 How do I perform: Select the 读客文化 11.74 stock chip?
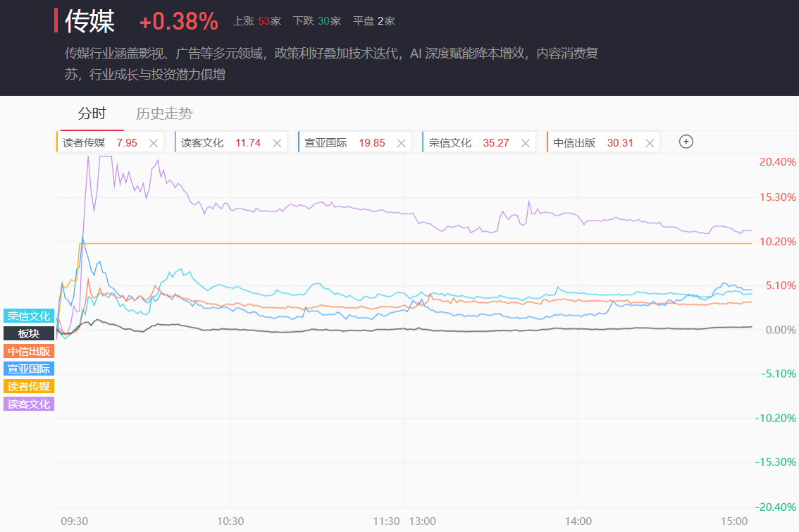(x=220, y=143)
